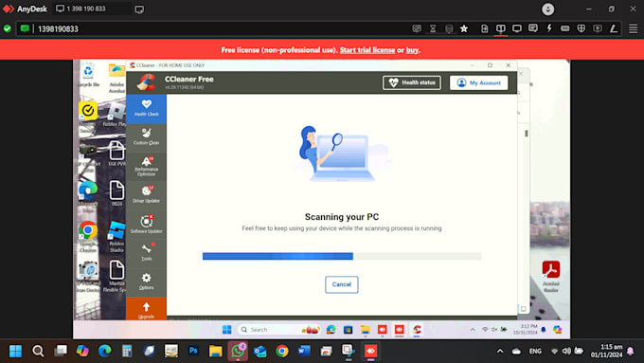Open Tools section in CCleaner sidebar
Screen dimensions: 644x363
(x=146, y=252)
